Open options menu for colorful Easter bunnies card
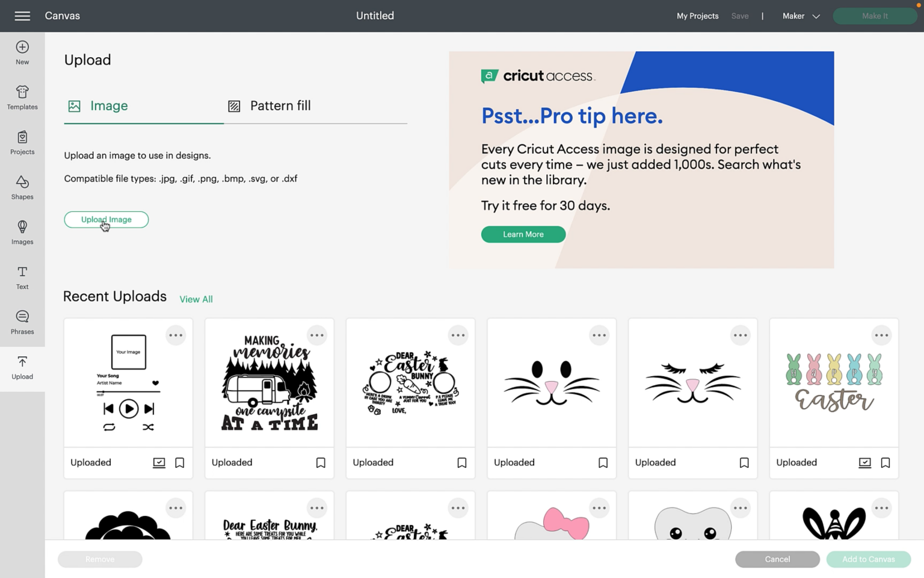Viewport: 924px width, 578px height. 882,335
